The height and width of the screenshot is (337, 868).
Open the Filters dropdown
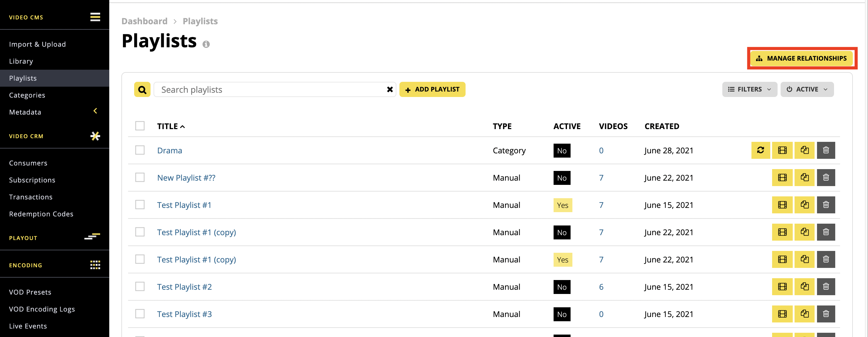point(749,89)
